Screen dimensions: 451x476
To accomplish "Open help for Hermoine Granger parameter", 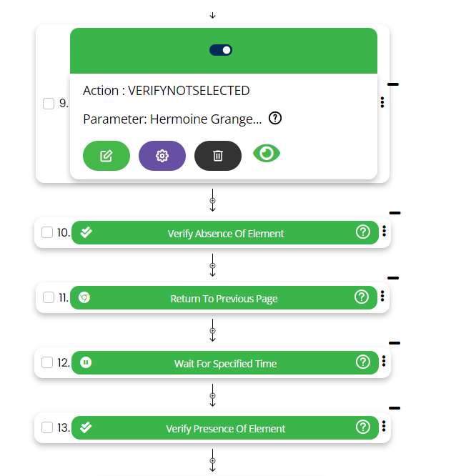I will click(x=275, y=119).
